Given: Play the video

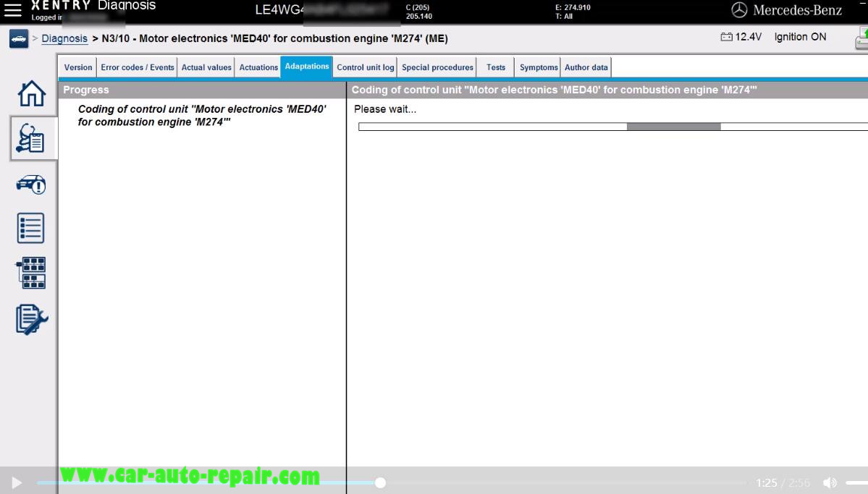Looking at the screenshot, I should (17, 483).
